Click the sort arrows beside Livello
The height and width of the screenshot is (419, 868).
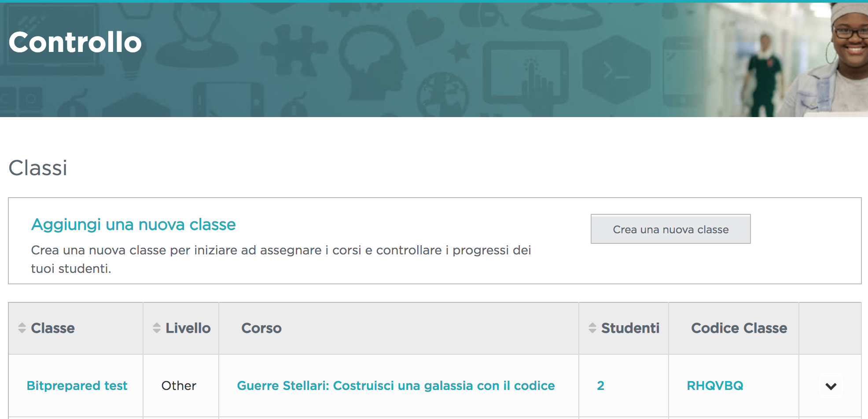tap(157, 328)
